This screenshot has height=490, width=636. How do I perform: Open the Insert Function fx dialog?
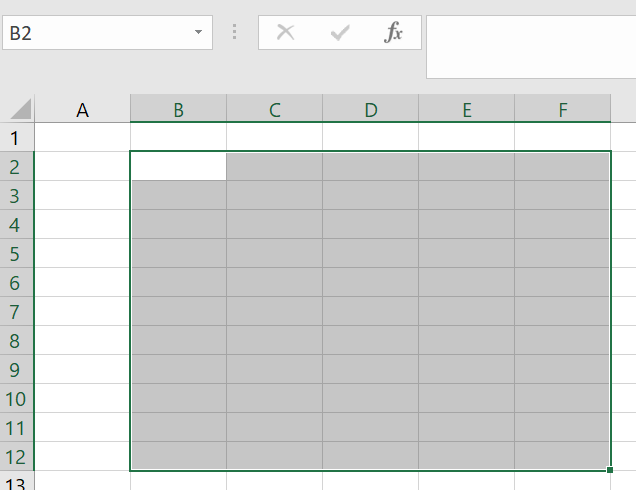tap(394, 33)
